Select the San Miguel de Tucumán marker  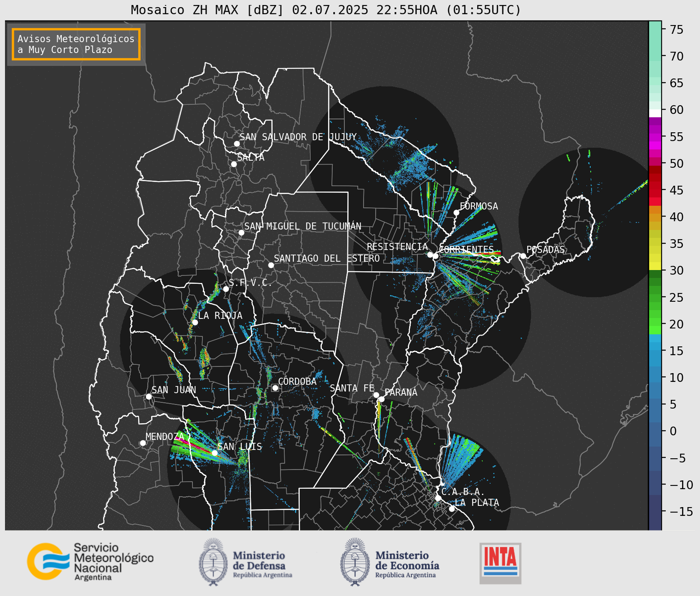pos(241,232)
